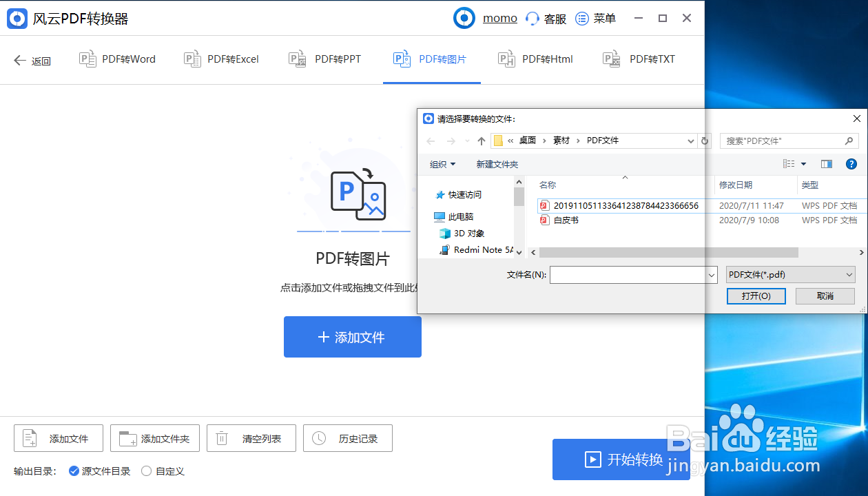Click the 风云PDF转换器 app logo
The image size is (868, 496).
pos(17,19)
